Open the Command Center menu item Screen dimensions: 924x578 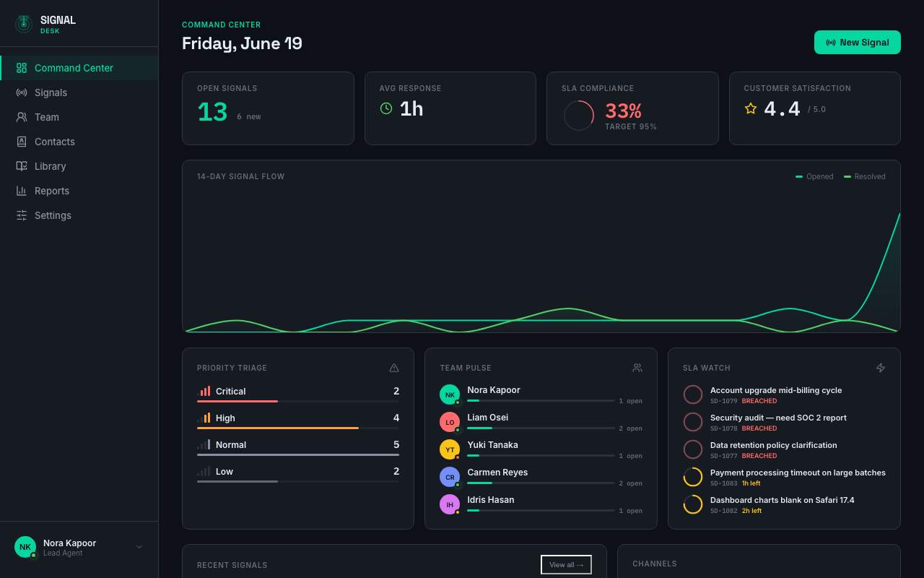[79, 68]
